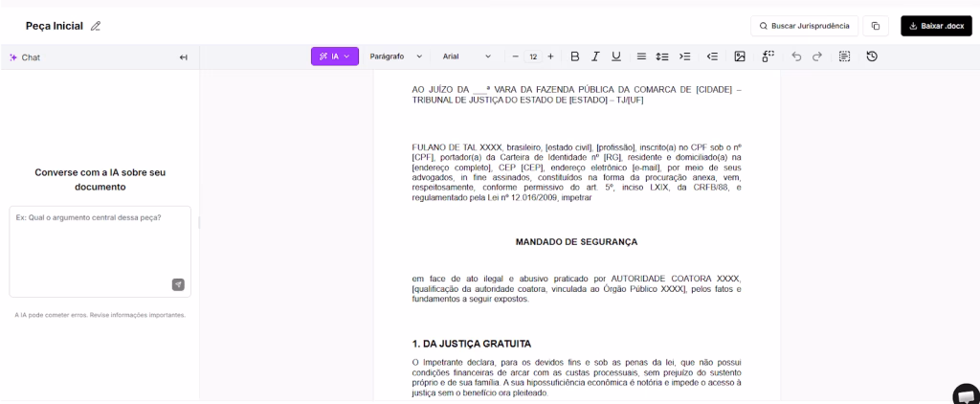Decrease paragraph indent

pos(712,56)
